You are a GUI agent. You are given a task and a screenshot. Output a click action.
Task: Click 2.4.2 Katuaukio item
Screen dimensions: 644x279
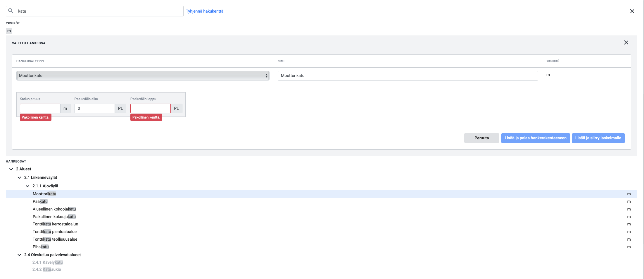click(x=47, y=269)
